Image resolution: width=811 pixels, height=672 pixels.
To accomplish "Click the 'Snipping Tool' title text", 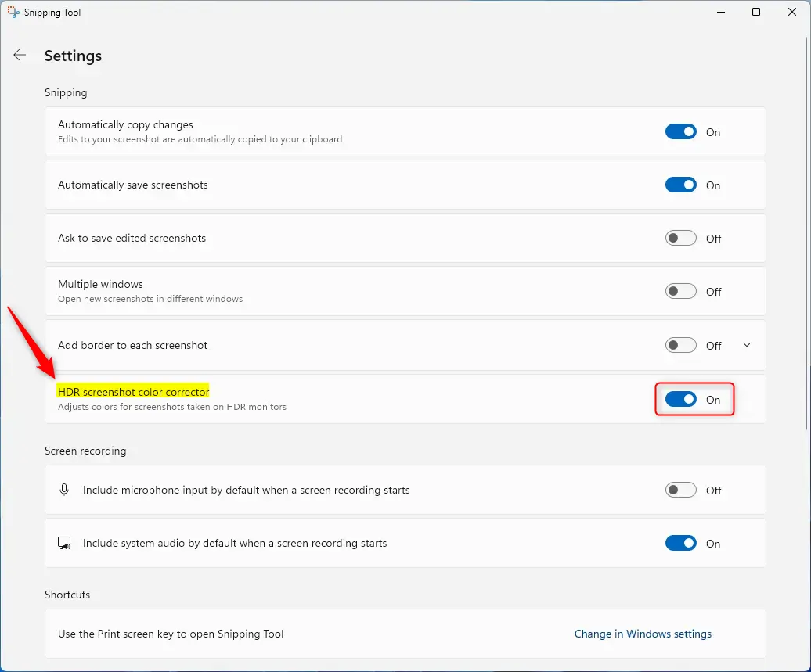I will pyautogui.click(x=52, y=13).
